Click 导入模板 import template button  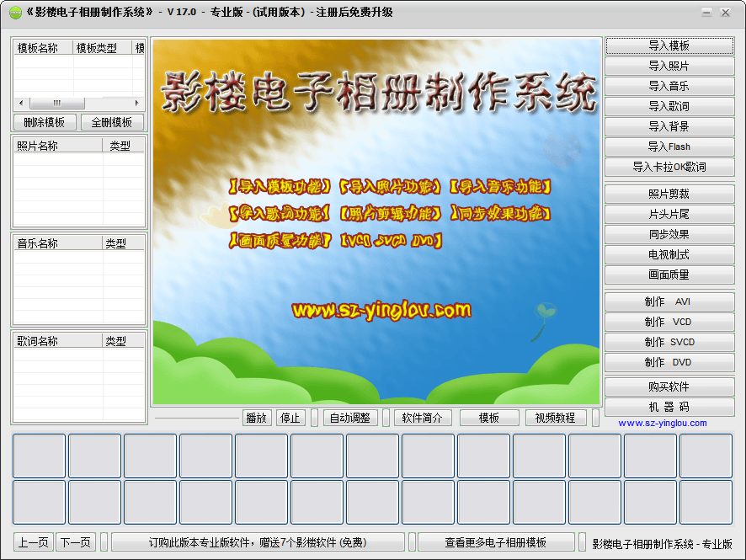[669, 45]
